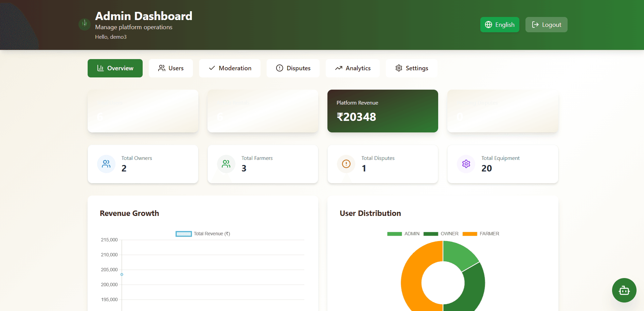The width and height of the screenshot is (644, 311).
Task: Click the plant logo icon beside Admin Dashboard
Action: [85, 24]
